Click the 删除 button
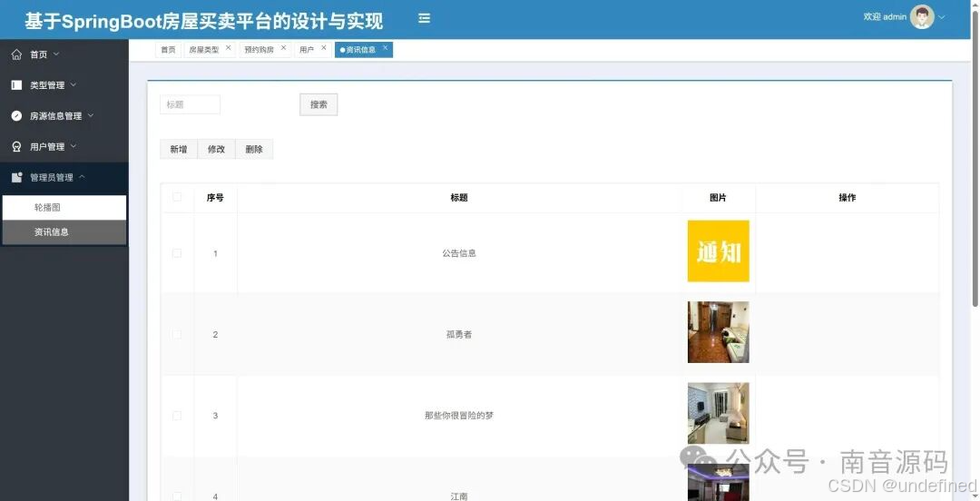980x501 pixels. pos(254,149)
